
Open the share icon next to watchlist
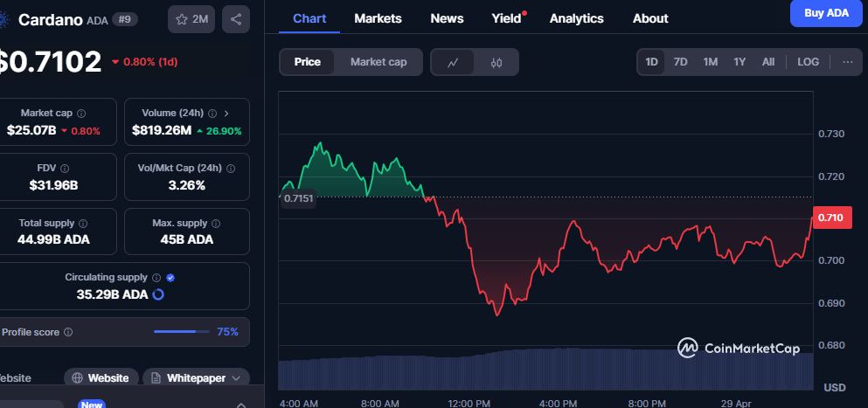tap(236, 19)
